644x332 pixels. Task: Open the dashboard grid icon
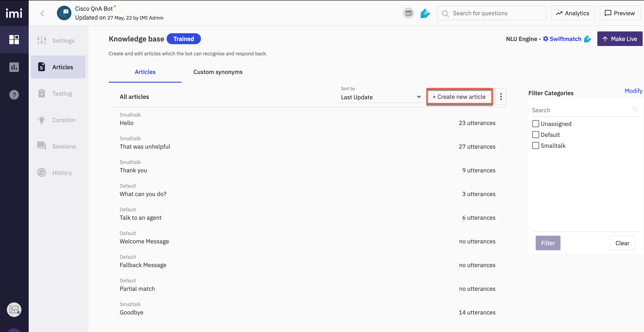[14, 40]
